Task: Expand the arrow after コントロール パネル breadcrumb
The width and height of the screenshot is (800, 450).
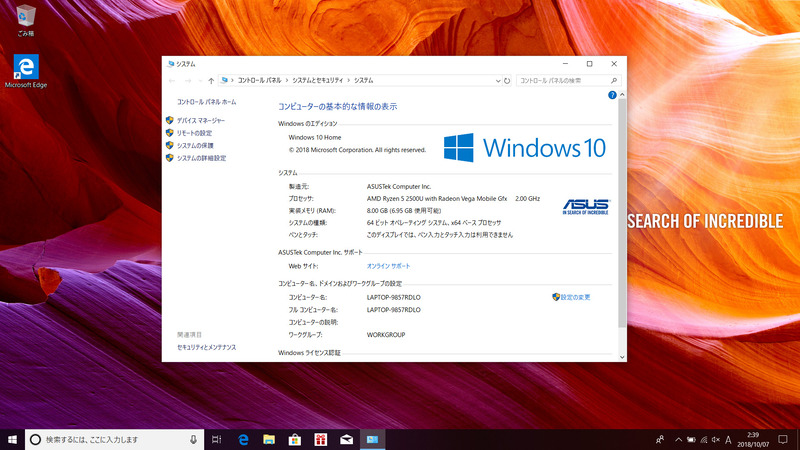Action: [287, 81]
